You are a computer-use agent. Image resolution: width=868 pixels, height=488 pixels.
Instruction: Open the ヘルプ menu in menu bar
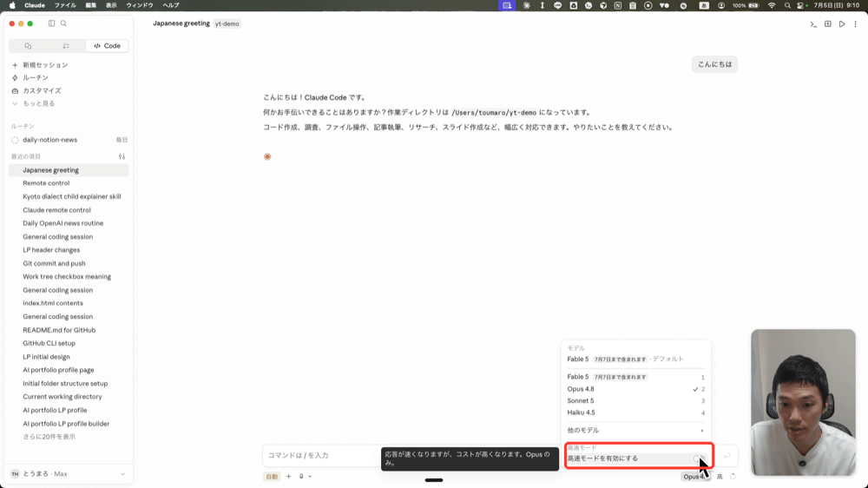[x=171, y=5]
